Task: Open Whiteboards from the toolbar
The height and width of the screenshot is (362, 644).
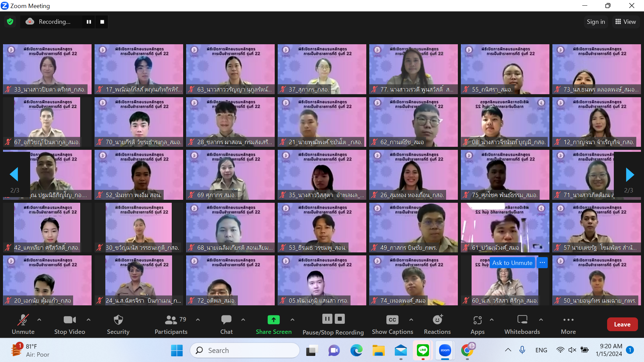Action: 522,320
